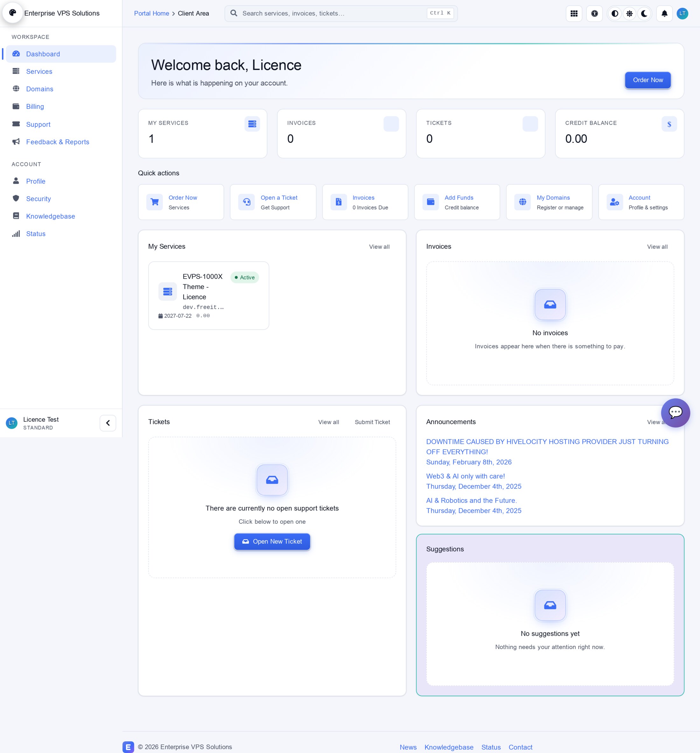Image resolution: width=700 pixels, height=753 pixels.
Task: Open the Contact footer link
Action: [x=521, y=747]
